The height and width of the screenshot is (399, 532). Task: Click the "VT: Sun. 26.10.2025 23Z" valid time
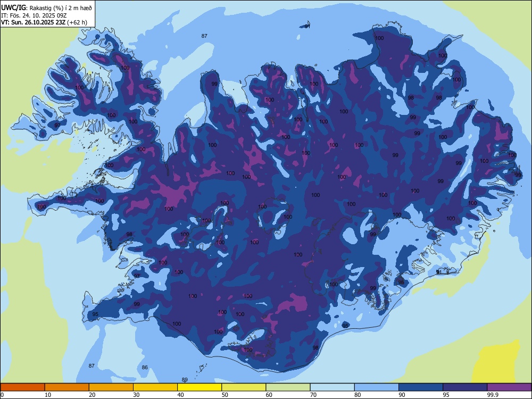[x=33, y=23]
